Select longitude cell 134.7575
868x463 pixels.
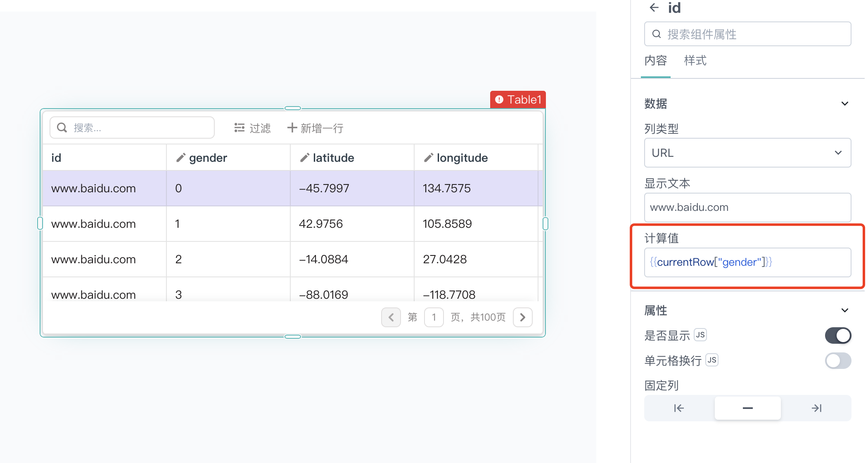pos(476,188)
